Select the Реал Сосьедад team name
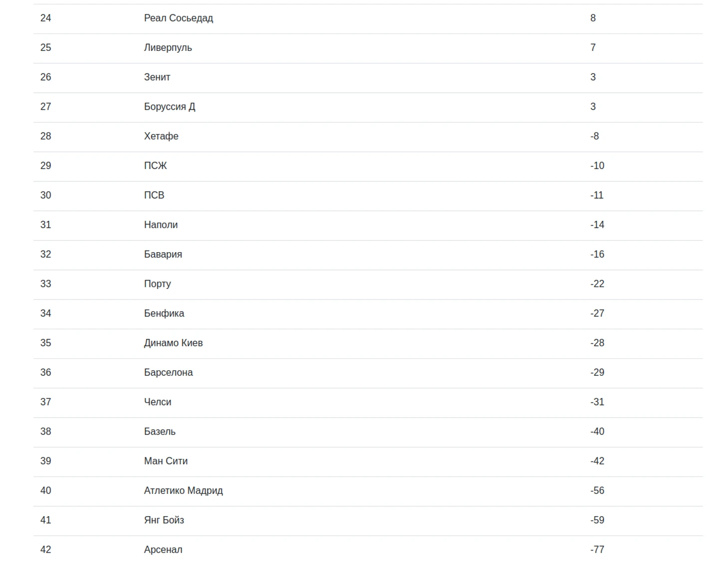Screen dimensions: 728x574 pyautogui.click(x=179, y=18)
